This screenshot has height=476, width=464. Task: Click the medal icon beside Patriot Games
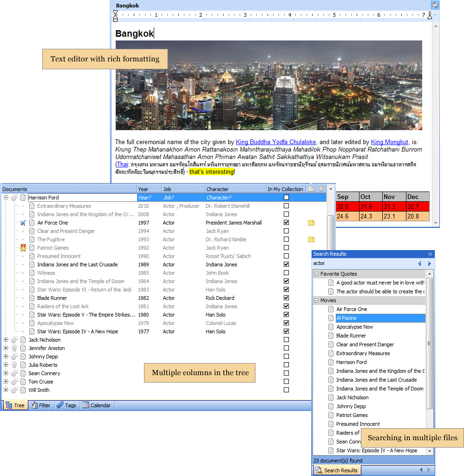click(23, 248)
